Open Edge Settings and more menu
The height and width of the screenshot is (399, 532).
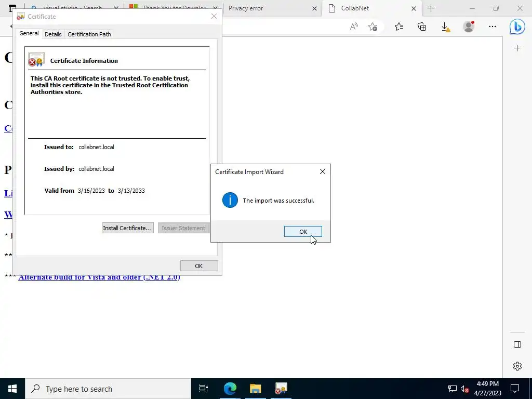(493, 26)
